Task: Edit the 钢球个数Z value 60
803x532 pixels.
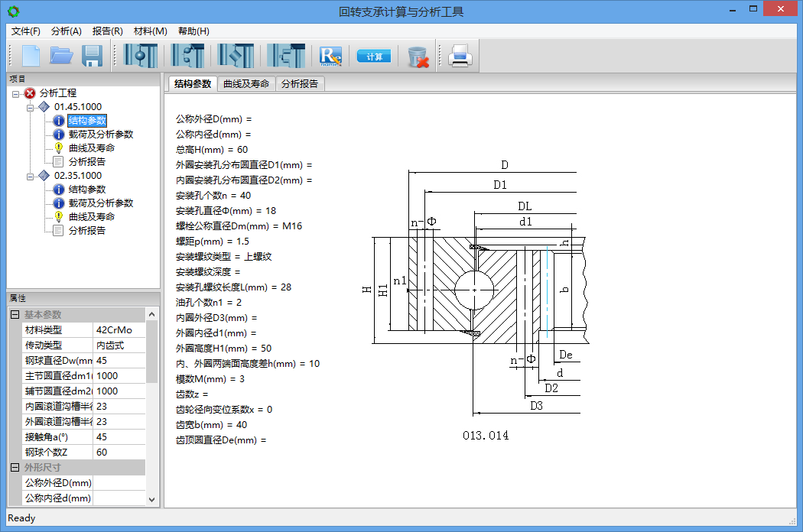Action: 119,453
